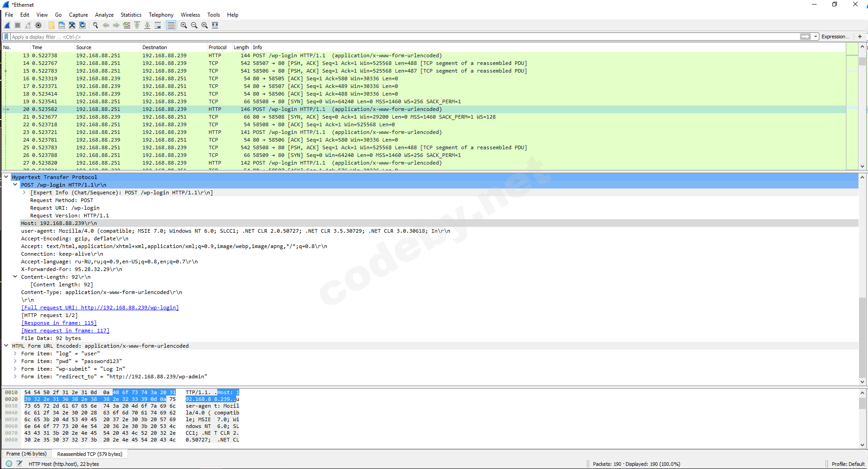
Task: Sort packets by the Destination column header
Action: [x=174, y=47]
